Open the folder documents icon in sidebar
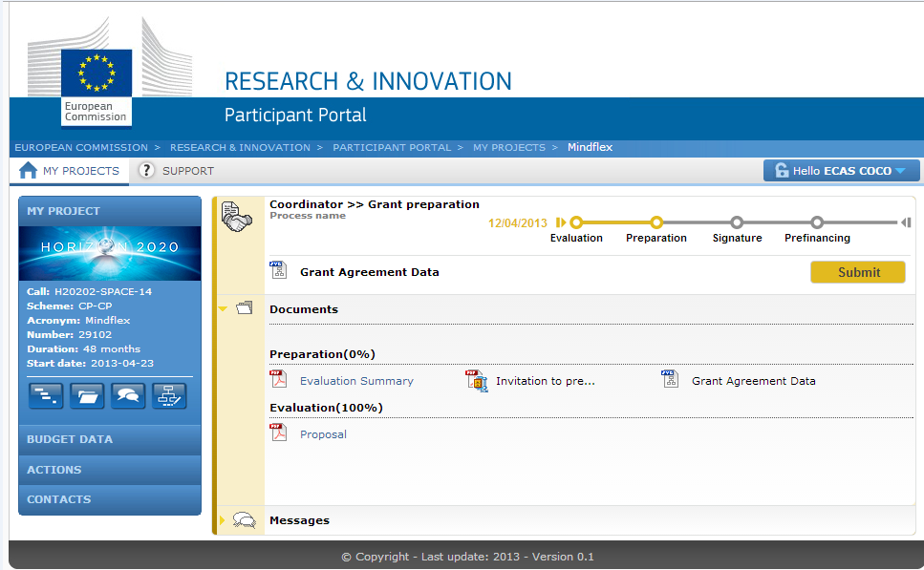The height and width of the screenshot is (570, 924). [87, 395]
